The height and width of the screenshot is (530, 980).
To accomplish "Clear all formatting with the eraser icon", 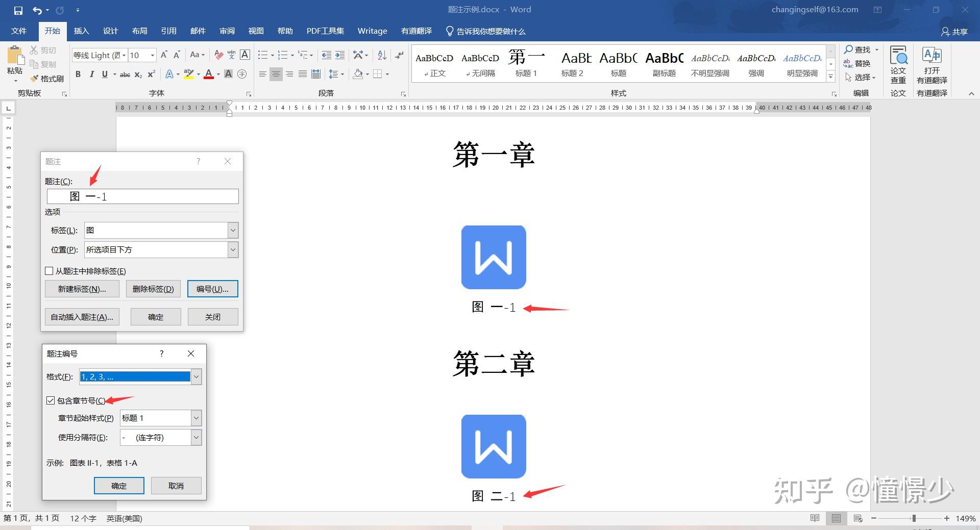I will click(218, 55).
